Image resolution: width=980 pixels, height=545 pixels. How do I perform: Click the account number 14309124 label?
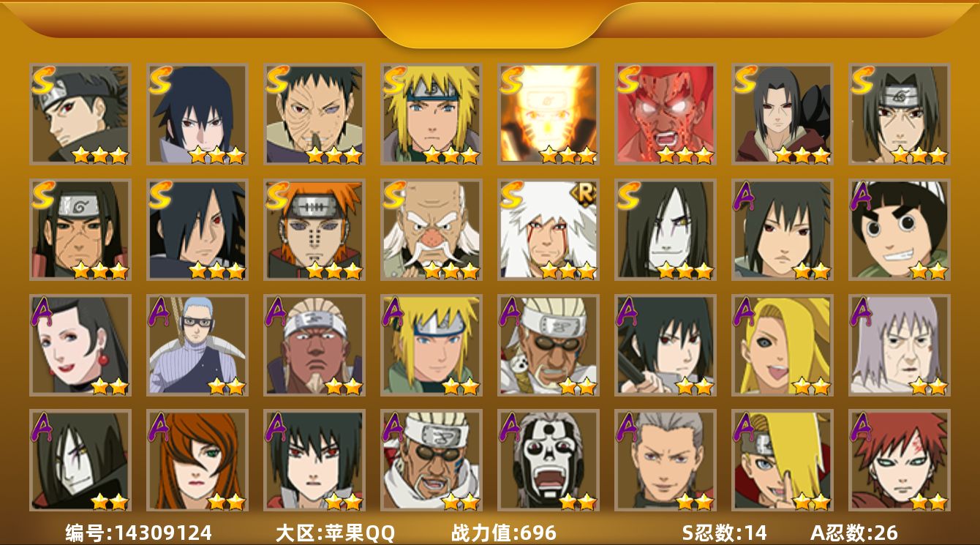139,533
